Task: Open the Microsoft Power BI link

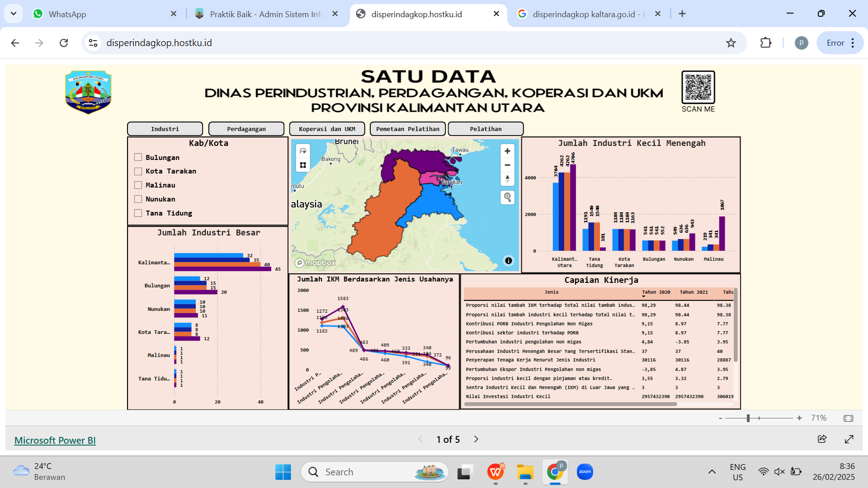Action: 55,440
